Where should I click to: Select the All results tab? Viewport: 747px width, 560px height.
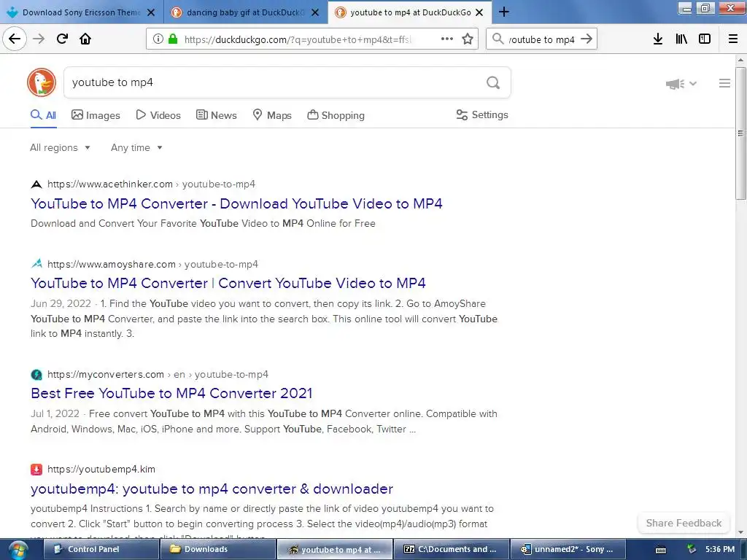(43, 115)
